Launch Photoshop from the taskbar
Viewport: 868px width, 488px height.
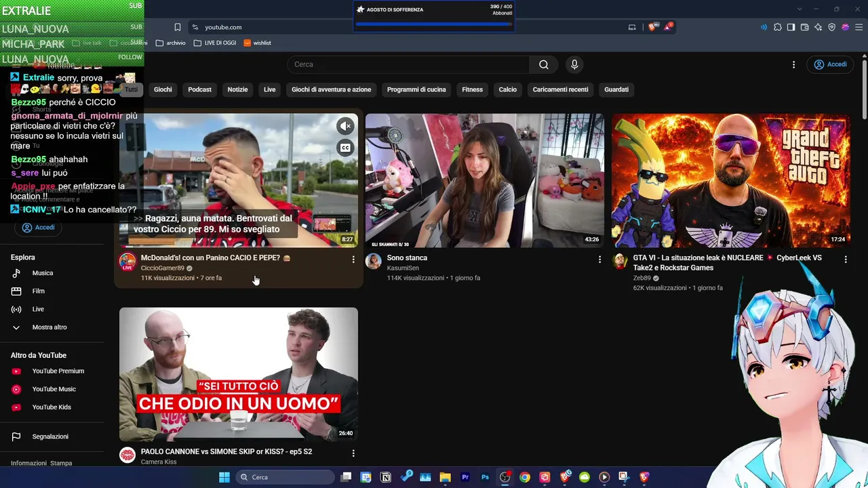[x=485, y=477]
